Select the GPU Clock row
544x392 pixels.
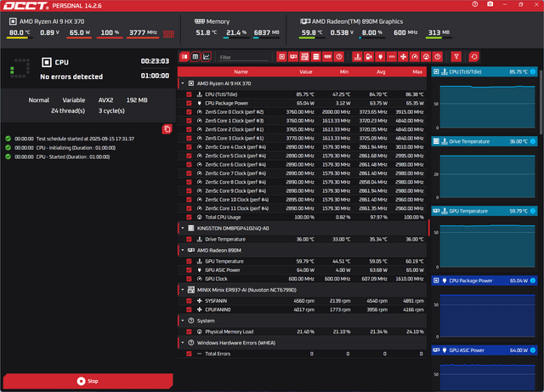302,278
